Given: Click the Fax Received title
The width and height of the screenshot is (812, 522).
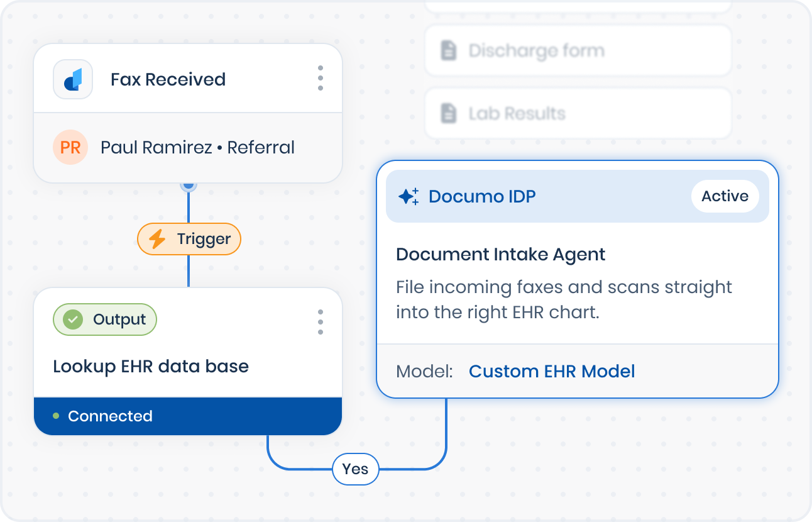Looking at the screenshot, I should coord(168,79).
